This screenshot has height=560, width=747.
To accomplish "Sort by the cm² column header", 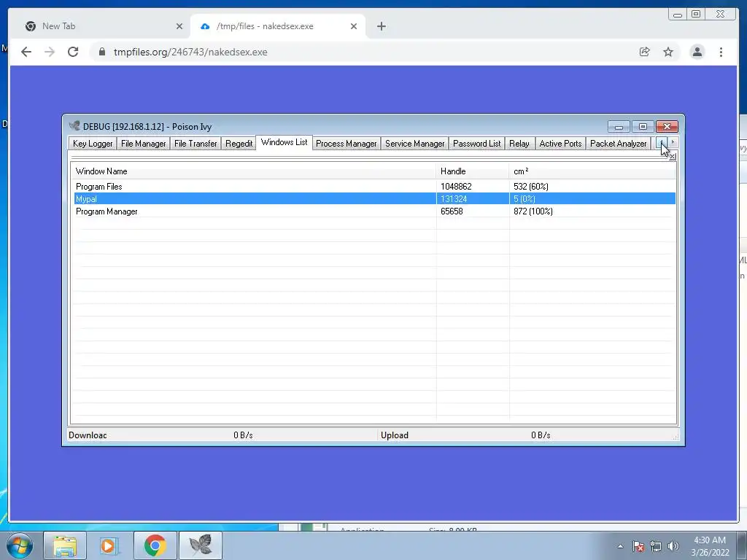I will [592, 171].
